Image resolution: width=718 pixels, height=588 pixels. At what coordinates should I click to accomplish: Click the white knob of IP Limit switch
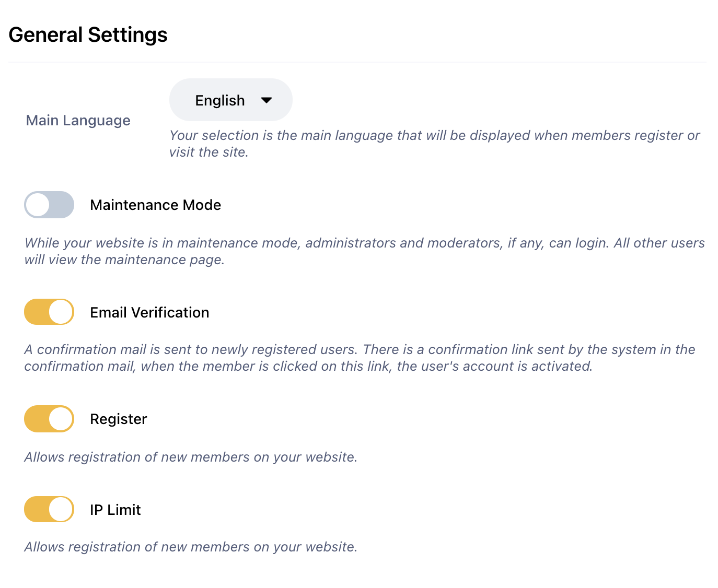click(61, 509)
